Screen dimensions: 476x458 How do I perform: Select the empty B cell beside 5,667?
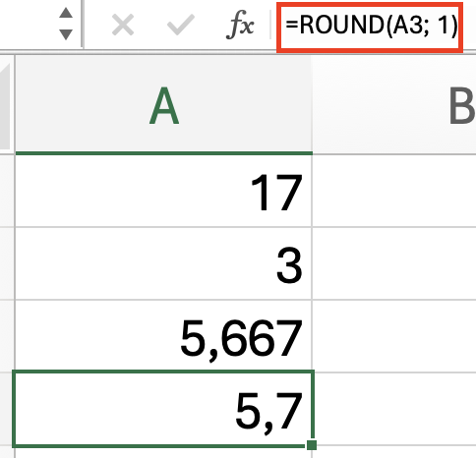[x=394, y=336]
